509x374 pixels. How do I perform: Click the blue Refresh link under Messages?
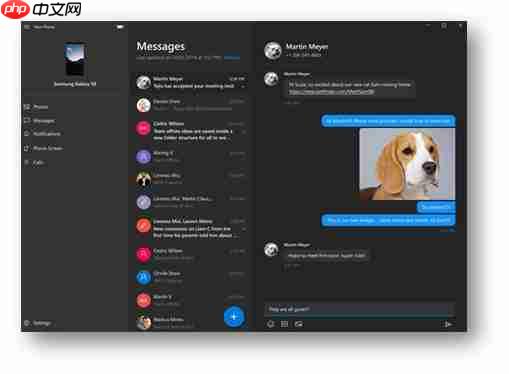(232, 58)
